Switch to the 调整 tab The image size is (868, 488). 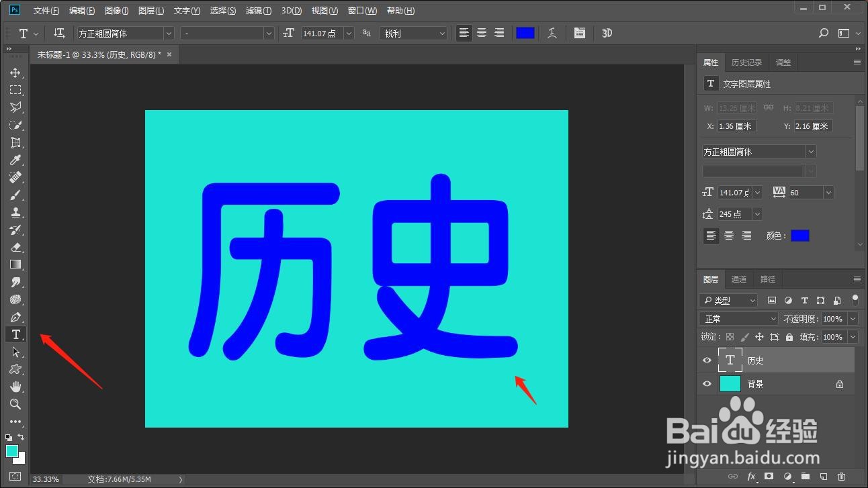783,62
